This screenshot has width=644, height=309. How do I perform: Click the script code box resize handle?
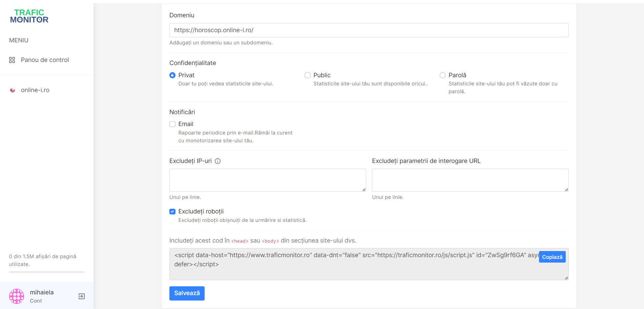[x=566, y=278]
